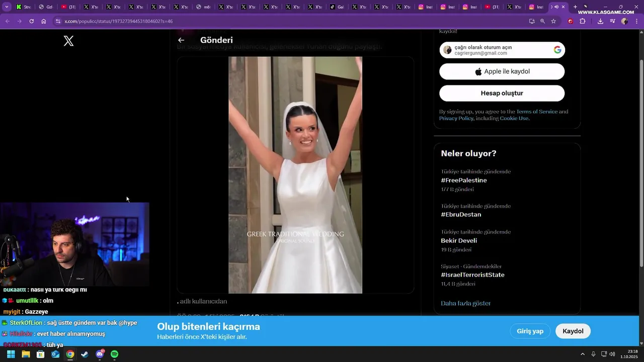Open Cookie Use link

coord(514,118)
